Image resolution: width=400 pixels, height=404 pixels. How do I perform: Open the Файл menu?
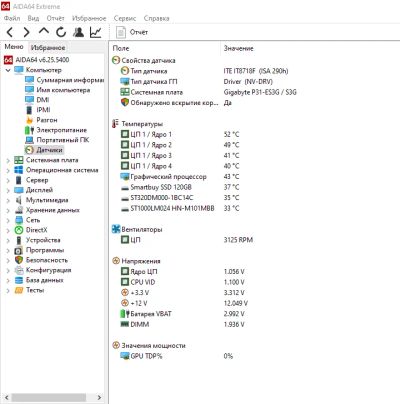(x=12, y=18)
